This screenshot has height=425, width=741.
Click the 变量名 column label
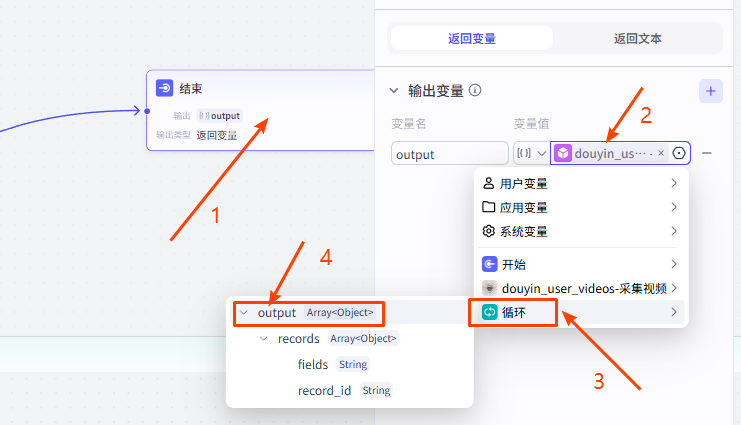coord(409,124)
